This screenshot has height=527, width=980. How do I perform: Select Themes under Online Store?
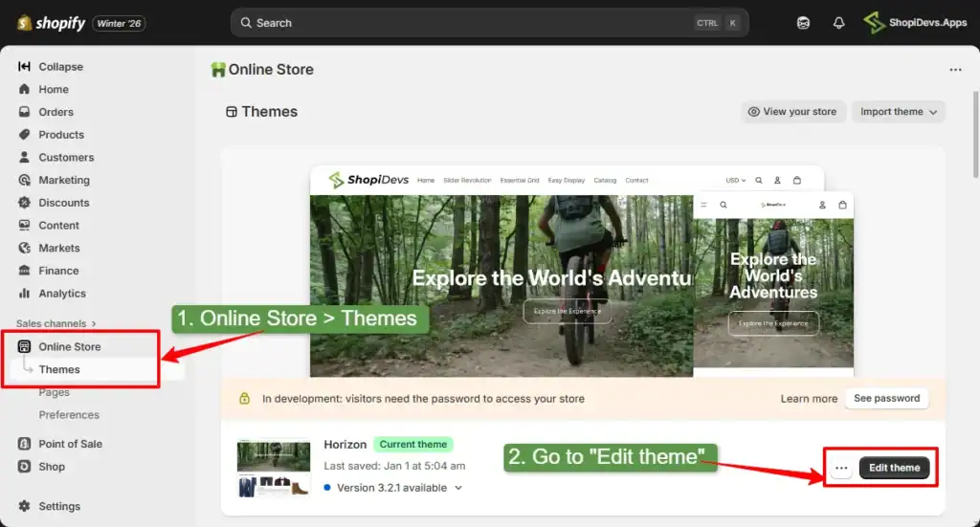59,369
